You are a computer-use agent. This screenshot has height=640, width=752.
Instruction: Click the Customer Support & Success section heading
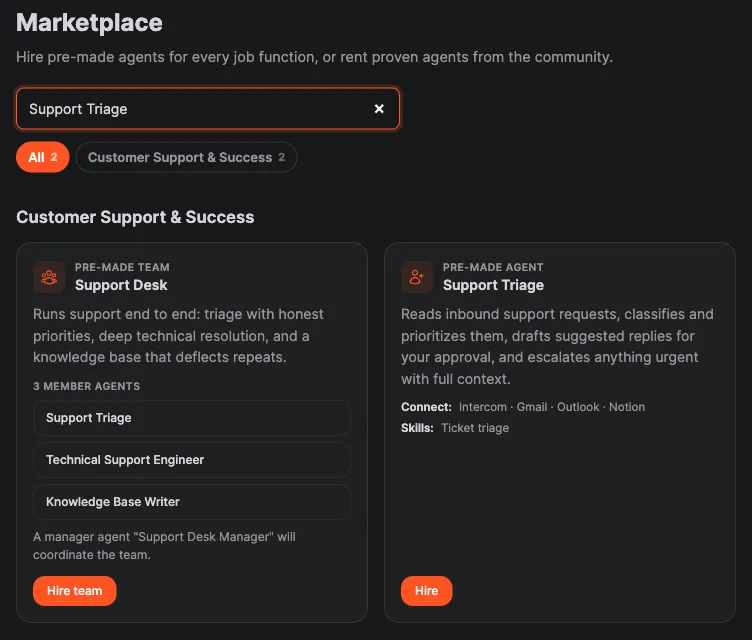(x=135, y=217)
